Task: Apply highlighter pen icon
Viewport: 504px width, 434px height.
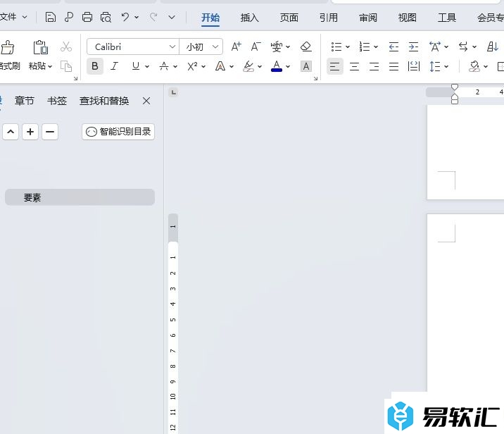Action: 248,67
